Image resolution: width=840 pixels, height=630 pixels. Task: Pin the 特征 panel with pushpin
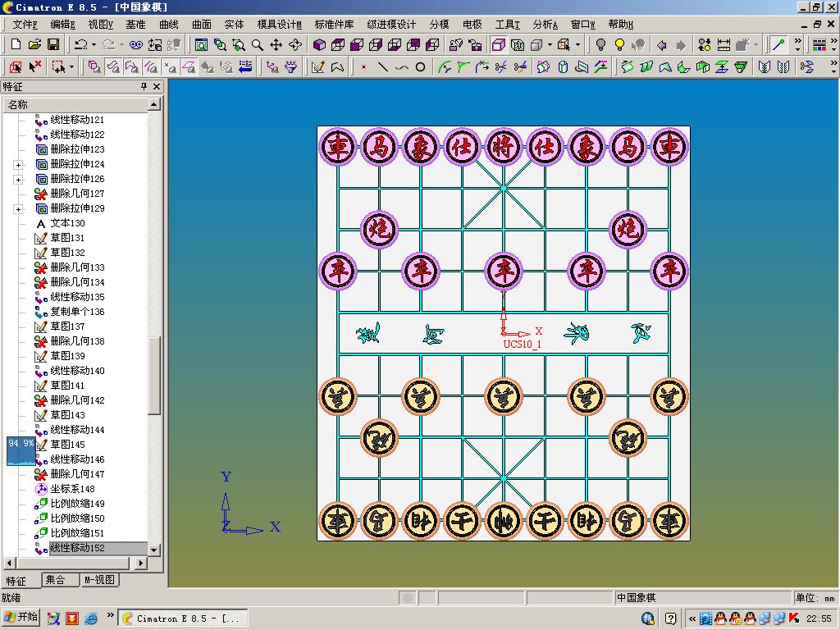click(144, 86)
